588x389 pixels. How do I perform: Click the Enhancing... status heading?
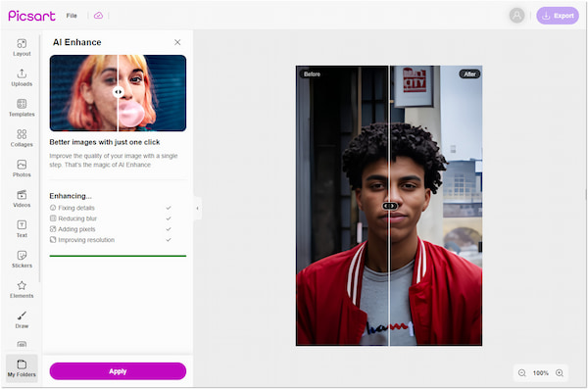point(71,196)
